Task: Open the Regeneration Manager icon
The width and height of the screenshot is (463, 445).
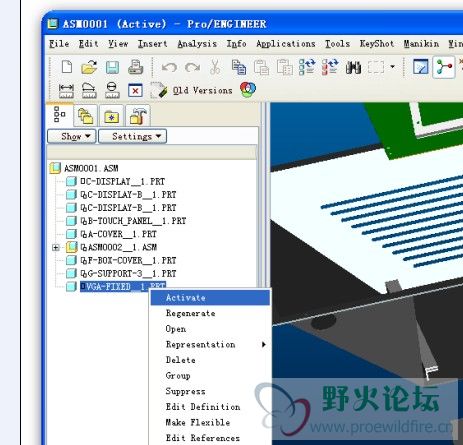Action: coord(330,67)
